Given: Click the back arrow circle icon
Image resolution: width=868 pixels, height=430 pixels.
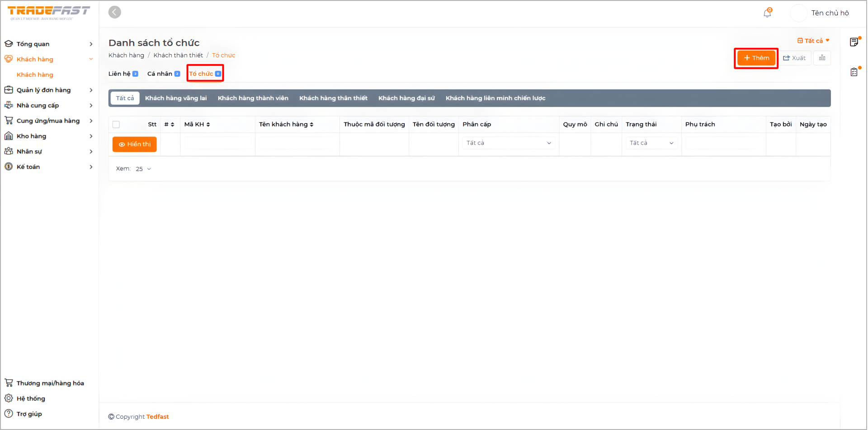Looking at the screenshot, I should pos(115,12).
